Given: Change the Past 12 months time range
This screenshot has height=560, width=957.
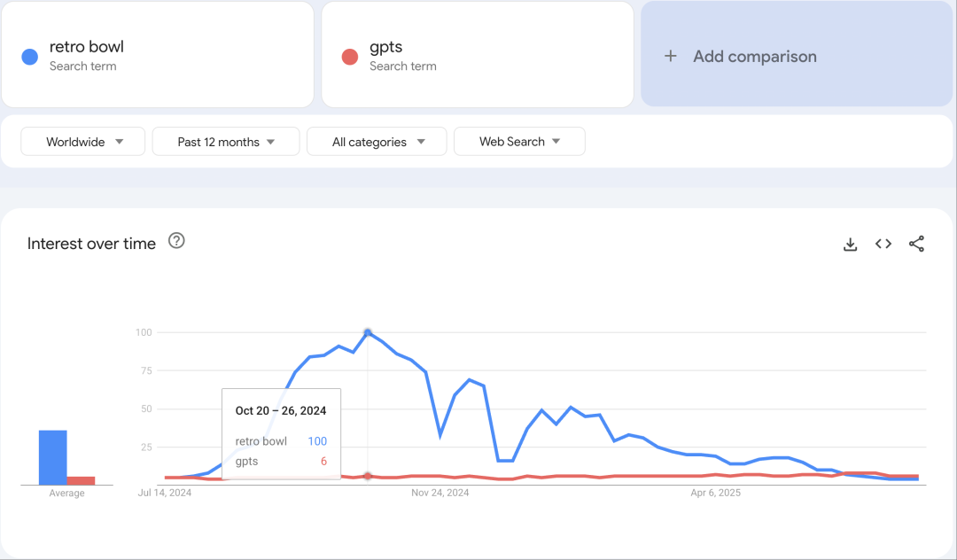Looking at the screenshot, I should pyautogui.click(x=226, y=142).
